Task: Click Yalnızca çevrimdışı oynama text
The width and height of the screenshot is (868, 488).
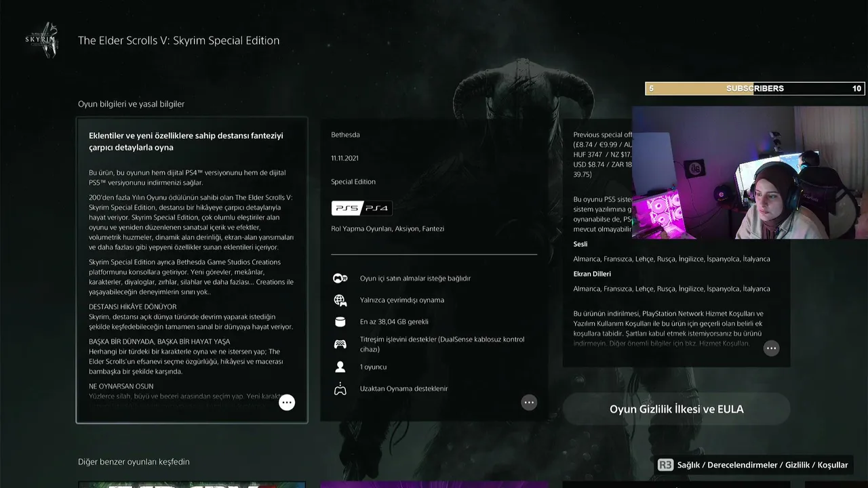Action: coord(402,300)
